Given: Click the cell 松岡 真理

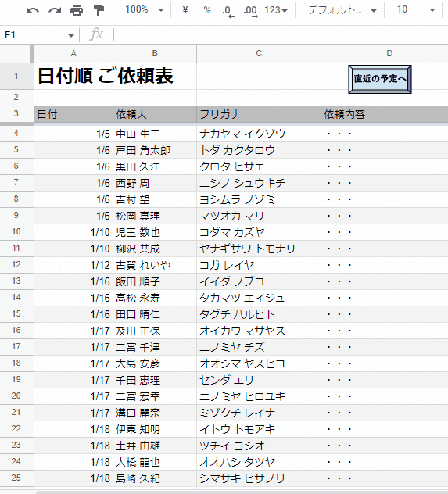Looking at the screenshot, I should coord(155,216).
